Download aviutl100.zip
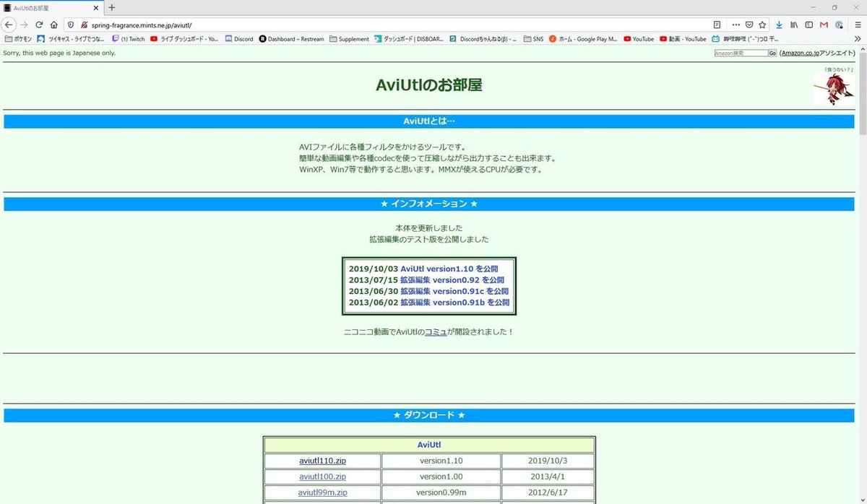The width and height of the screenshot is (867, 504). pyautogui.click(x=322, y=477)
